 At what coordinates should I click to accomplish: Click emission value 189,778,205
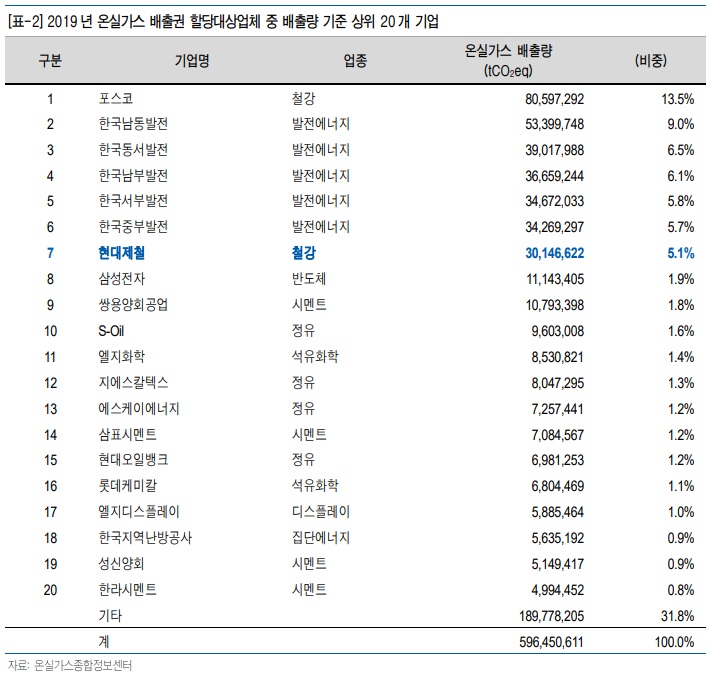pos(552,616)
